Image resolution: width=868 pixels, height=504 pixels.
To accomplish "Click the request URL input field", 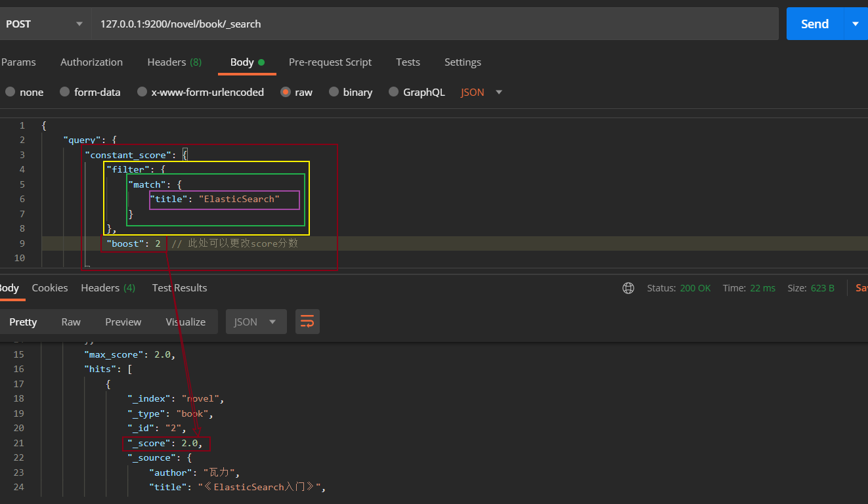I will 435,24.
